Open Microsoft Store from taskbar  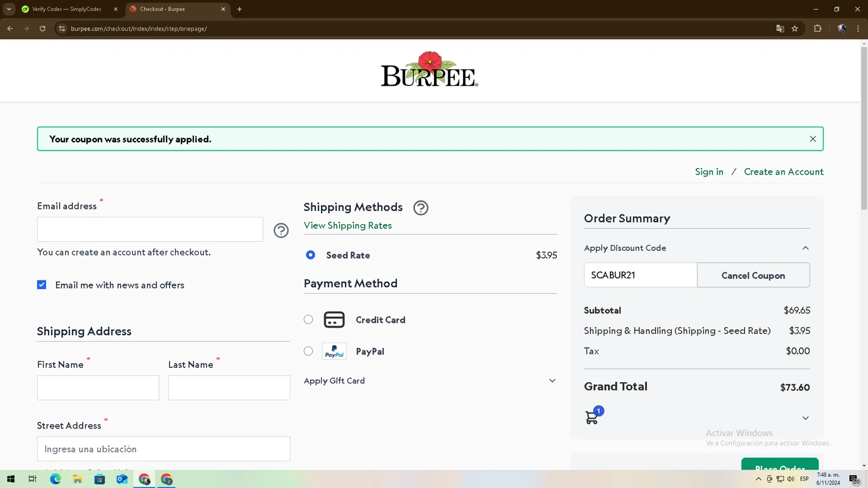click(x=100, y=479)
